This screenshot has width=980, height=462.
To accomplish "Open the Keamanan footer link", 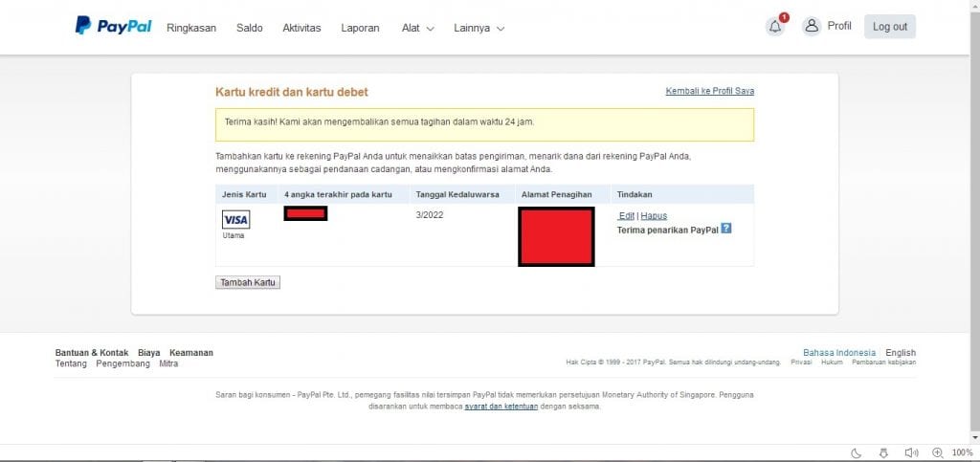I will click(191, 353).
